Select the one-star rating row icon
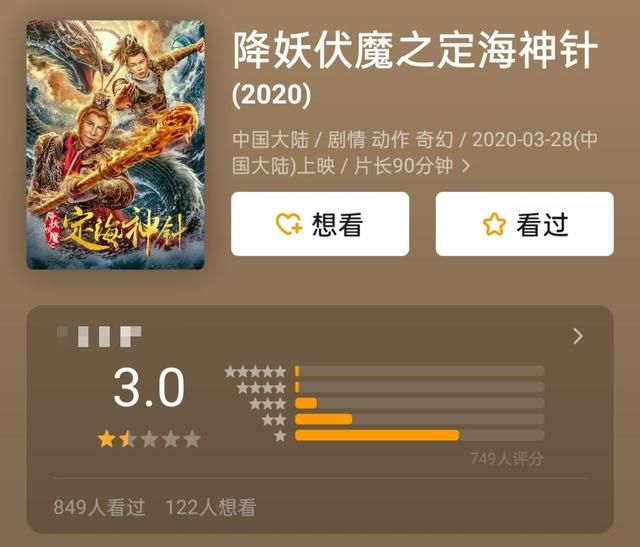 pos(280,436)
